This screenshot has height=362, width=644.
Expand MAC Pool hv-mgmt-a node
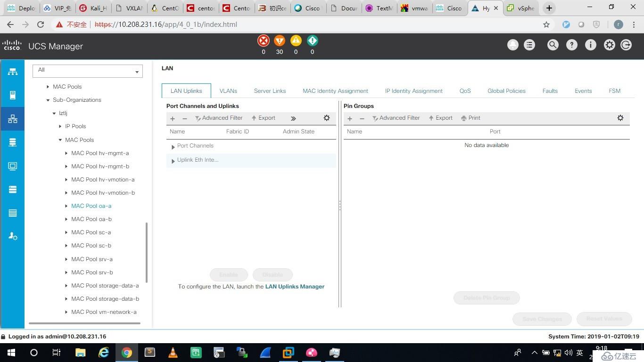[66, 153]
